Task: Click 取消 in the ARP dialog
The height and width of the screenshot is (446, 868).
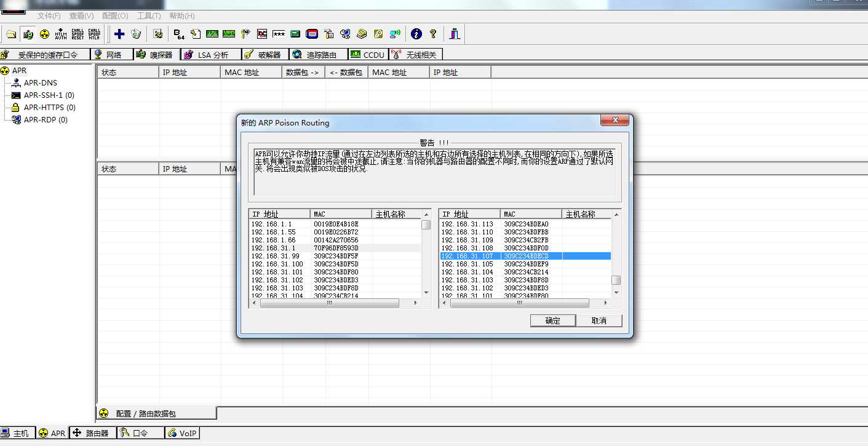Action: pyautogui.click(x=599, y=321)
